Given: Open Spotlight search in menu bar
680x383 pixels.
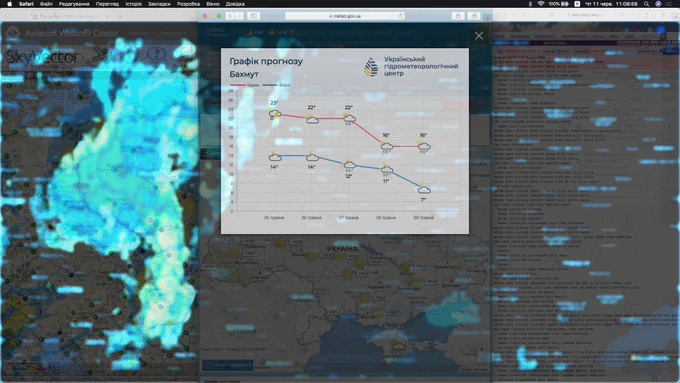Looking at the screenshot, I should [x=646, y=4].
